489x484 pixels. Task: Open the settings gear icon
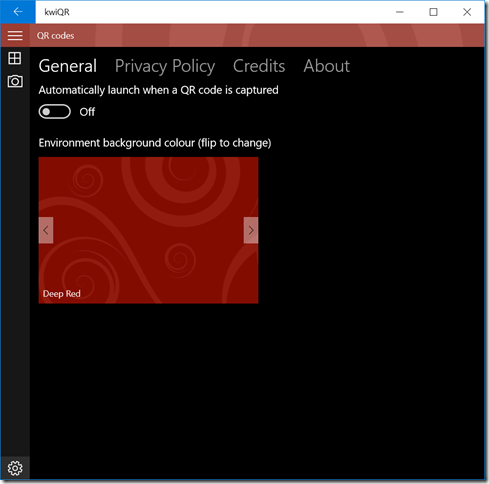15,468
